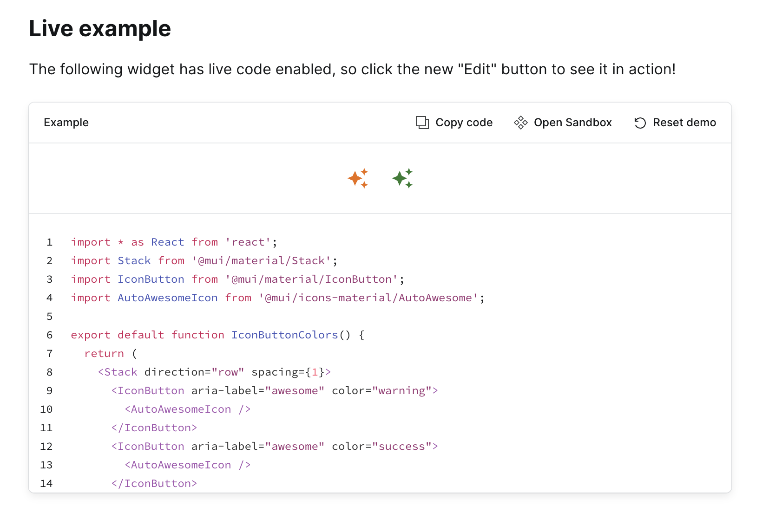Click the "return" keyword on line 7

[x=104, y=354]
